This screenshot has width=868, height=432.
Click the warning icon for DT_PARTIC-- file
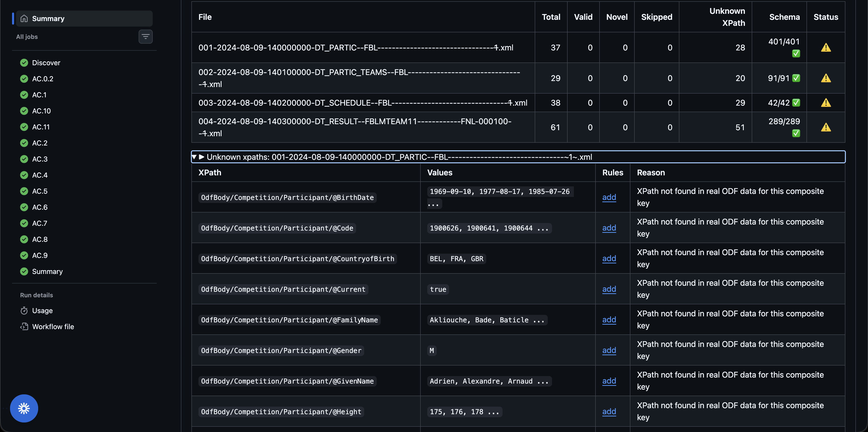(x=826, y=47)
